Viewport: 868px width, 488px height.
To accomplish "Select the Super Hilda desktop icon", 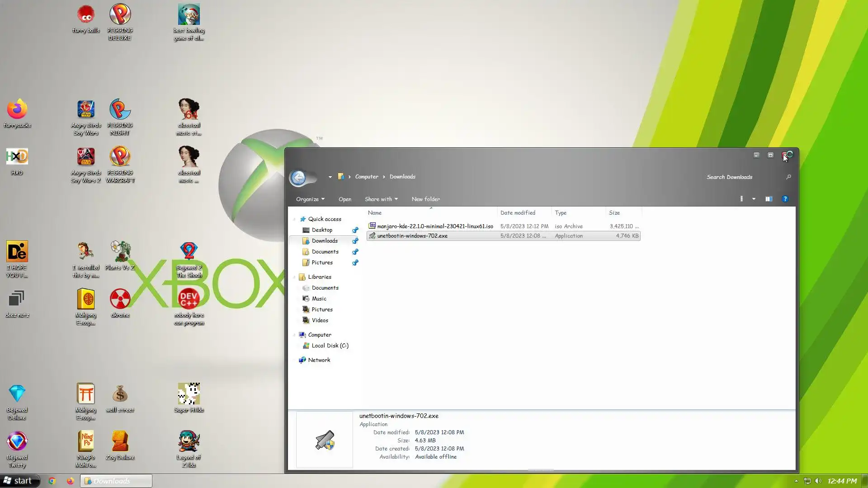I will 189,394.
